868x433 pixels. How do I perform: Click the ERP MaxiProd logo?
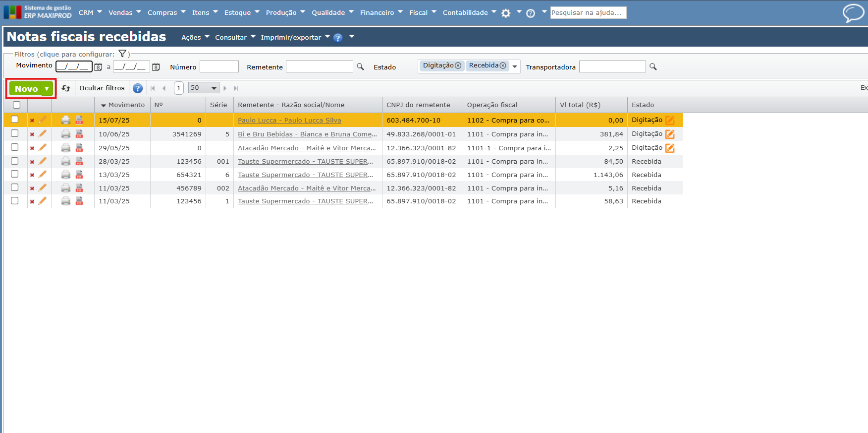(38, 12)
